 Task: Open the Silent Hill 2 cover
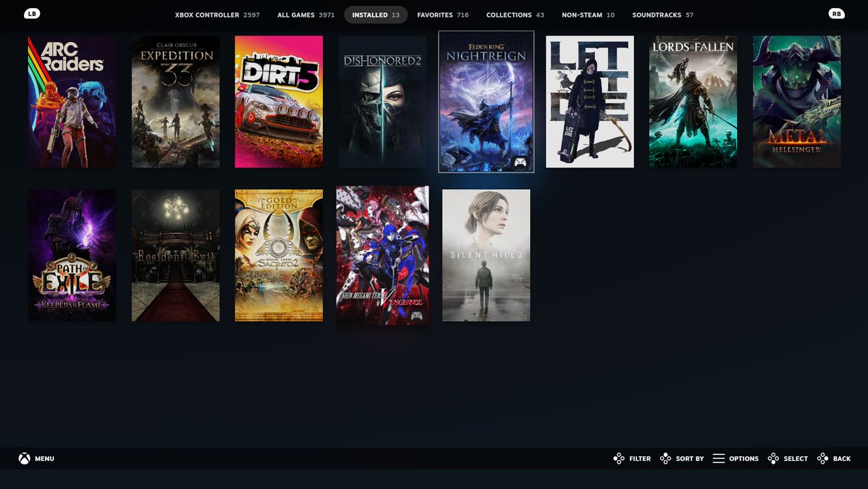coord(486,255)
